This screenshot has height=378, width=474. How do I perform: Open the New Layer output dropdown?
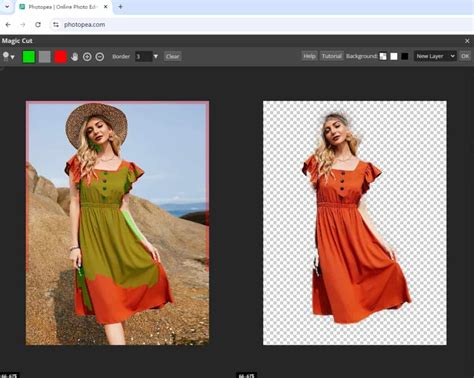(435, 56)
